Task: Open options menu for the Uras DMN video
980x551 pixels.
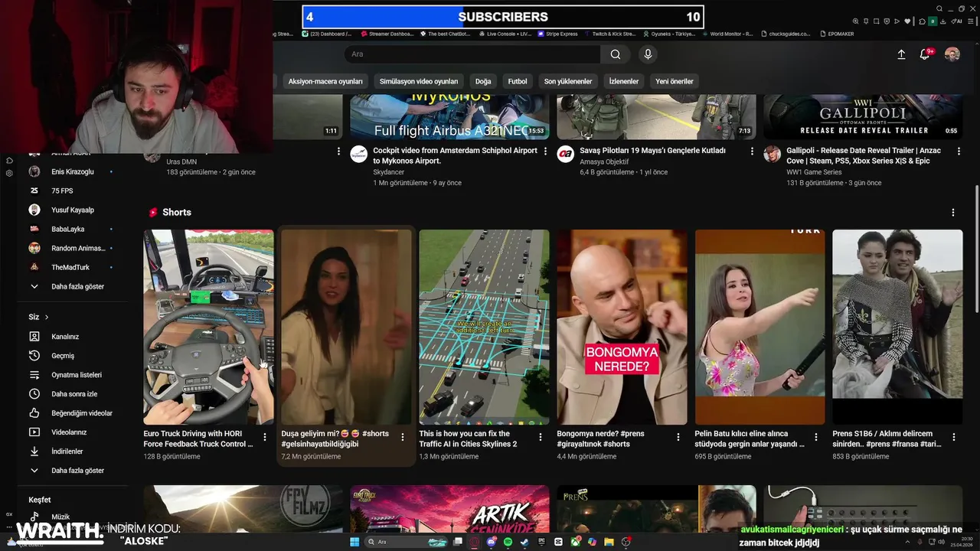Action: [339, 152]
